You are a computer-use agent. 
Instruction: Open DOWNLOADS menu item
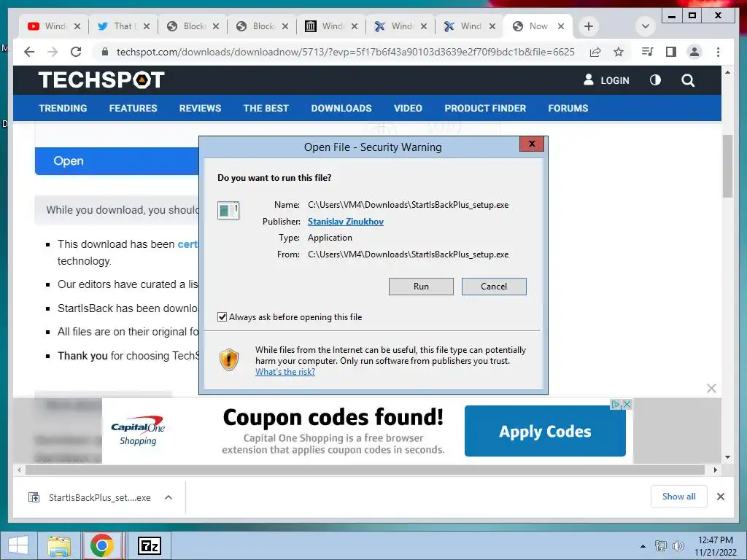pyautogui.click(x=341, y=108)
